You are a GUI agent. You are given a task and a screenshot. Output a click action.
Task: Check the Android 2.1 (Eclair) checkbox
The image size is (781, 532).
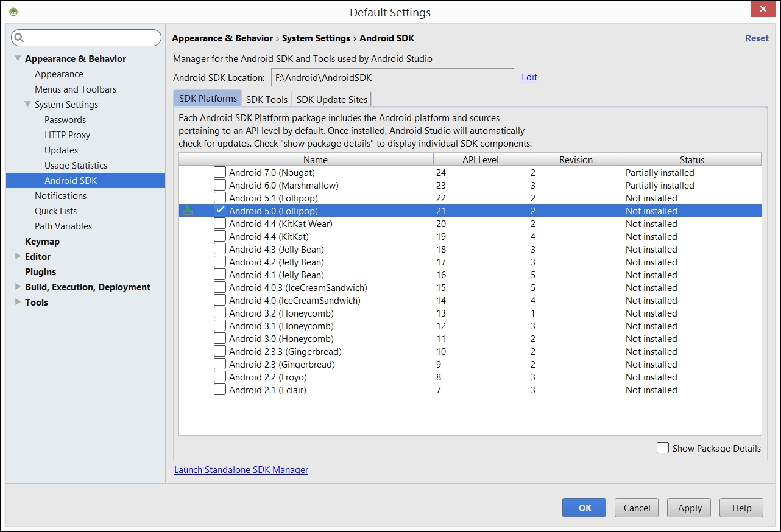(x=220, y=390)
